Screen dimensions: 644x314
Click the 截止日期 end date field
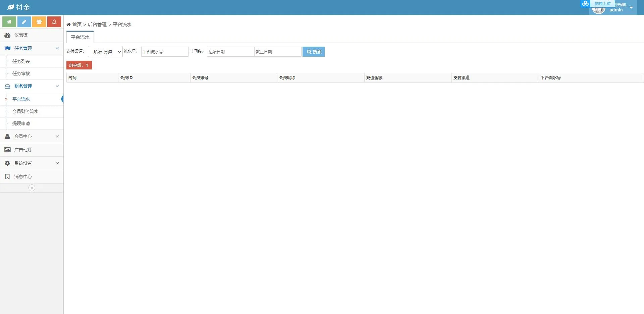(x=278, y=52)
